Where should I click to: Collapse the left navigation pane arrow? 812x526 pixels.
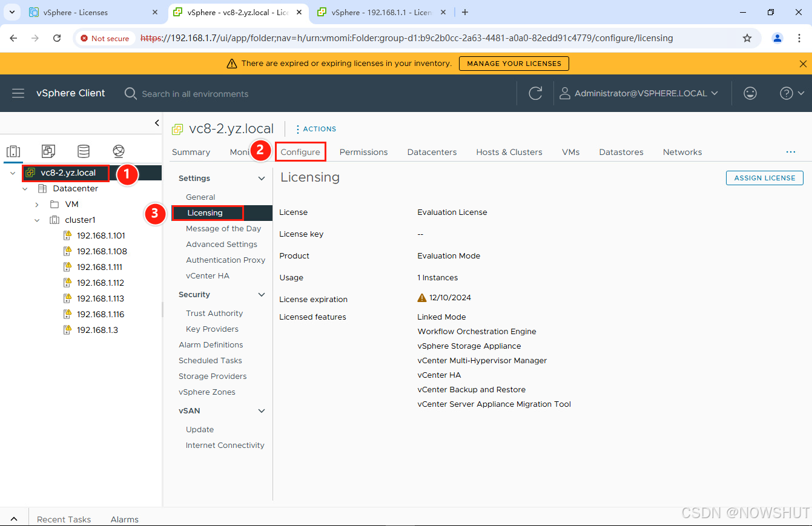click(157, 123)
